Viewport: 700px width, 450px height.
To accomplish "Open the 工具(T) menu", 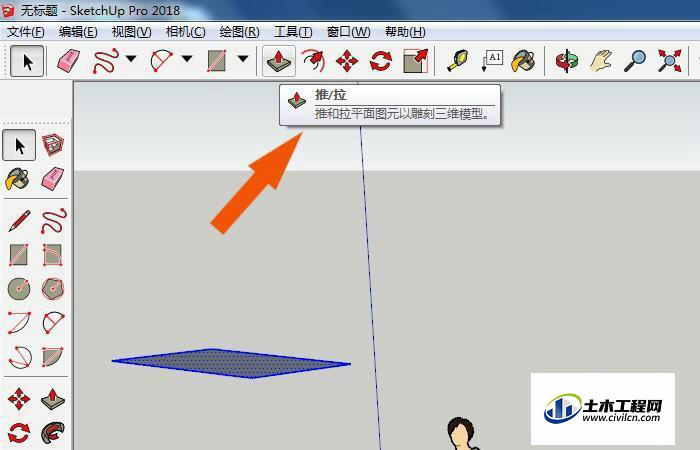I will [293, 32].
